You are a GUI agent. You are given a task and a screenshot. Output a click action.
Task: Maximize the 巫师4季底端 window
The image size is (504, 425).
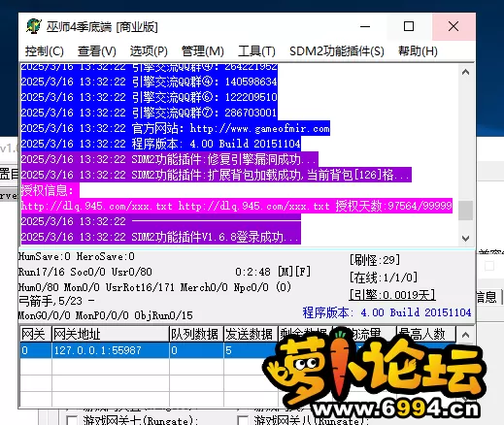click(409, 26)
